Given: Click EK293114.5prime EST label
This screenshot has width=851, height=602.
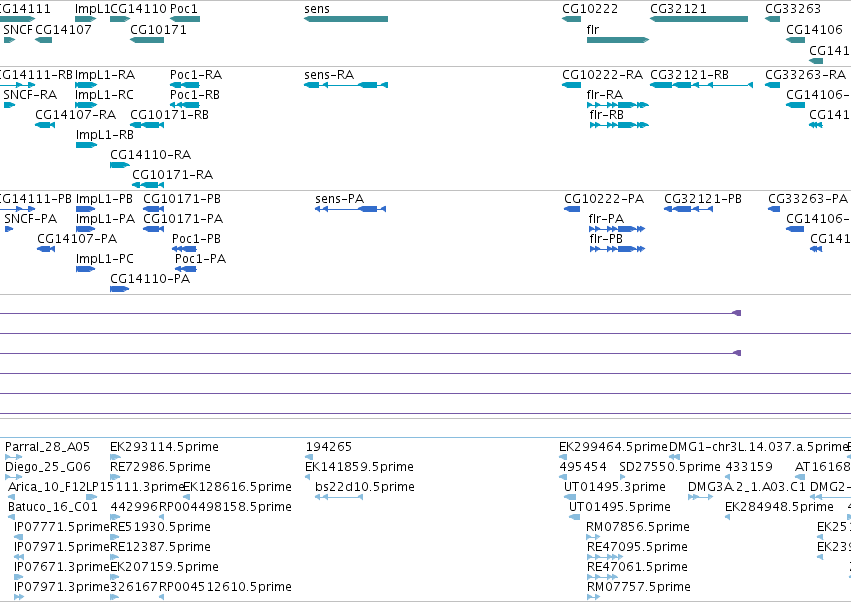Looking at the screenshot, I should (164, 447).
